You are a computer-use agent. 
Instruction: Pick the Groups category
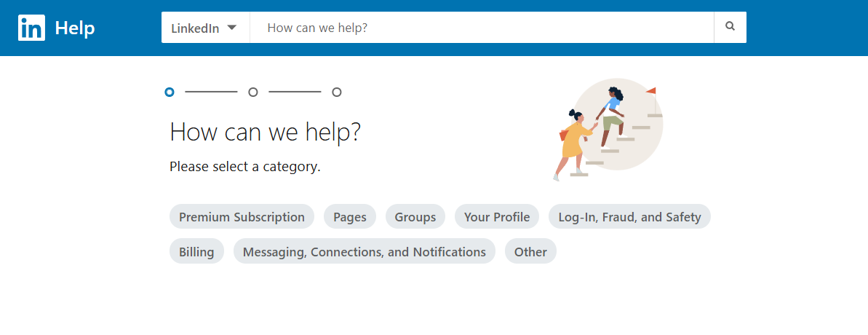tap(415, 217)
